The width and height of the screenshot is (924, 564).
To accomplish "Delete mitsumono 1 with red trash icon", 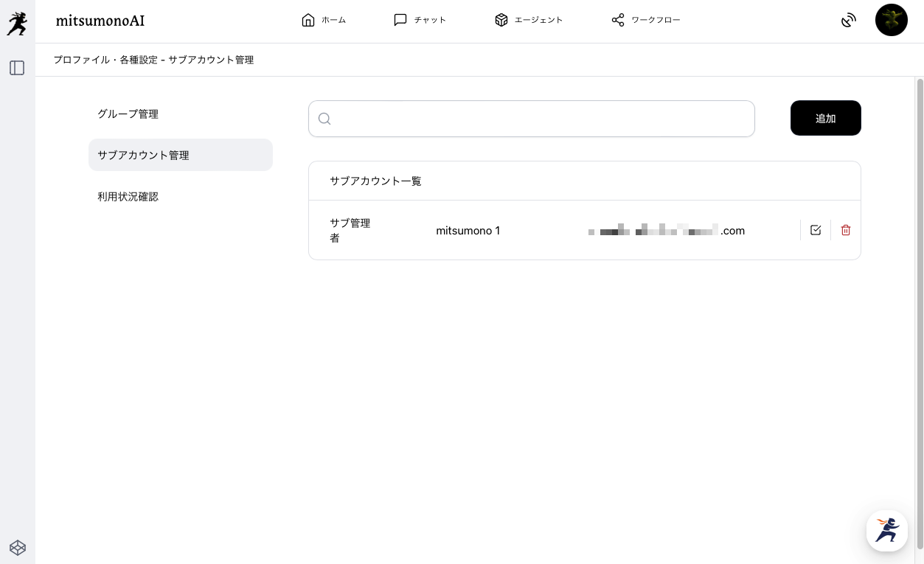I will [x=846, y=230].
